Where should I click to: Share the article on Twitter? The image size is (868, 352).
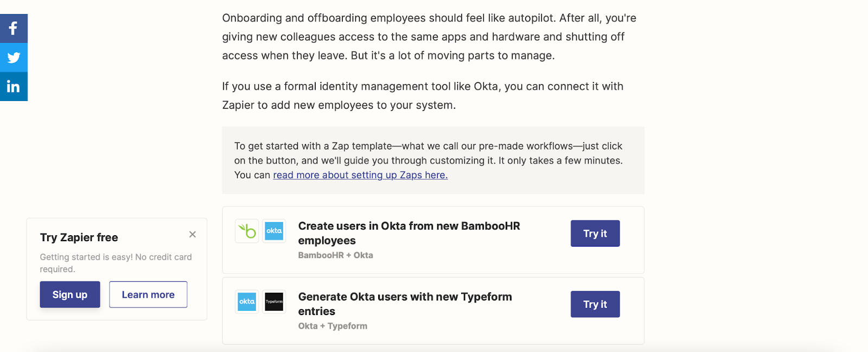(14, 58)
